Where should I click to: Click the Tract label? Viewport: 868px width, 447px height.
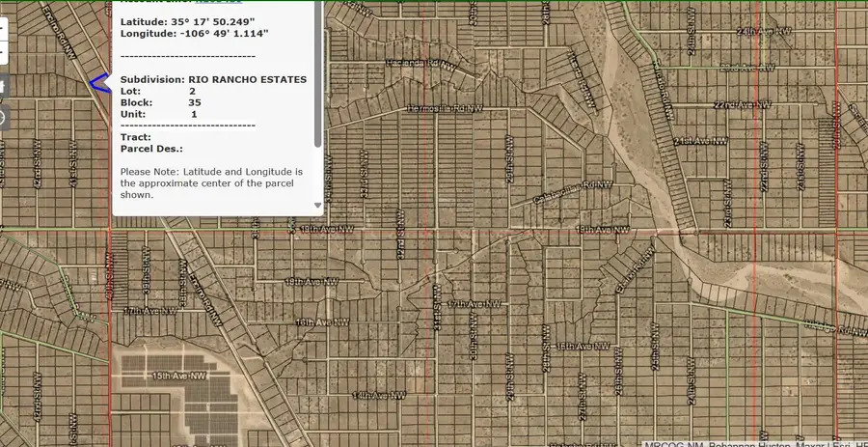point(136,137)
